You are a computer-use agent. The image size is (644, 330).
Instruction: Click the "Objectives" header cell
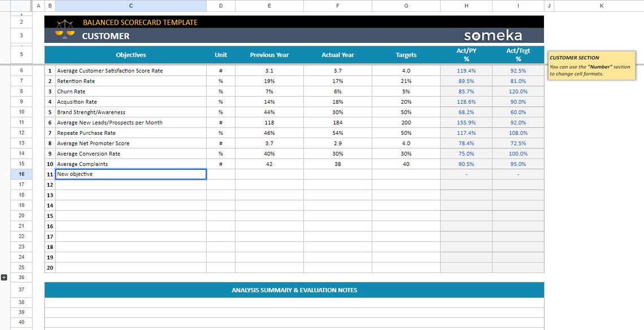[x=130, y=55]
